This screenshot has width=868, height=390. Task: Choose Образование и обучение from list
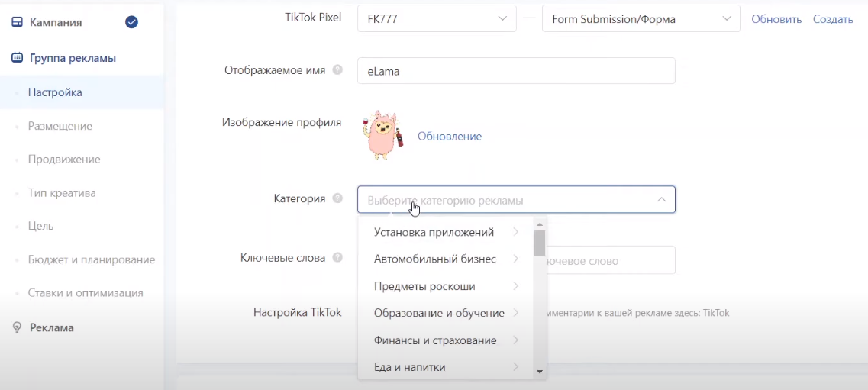439,313
